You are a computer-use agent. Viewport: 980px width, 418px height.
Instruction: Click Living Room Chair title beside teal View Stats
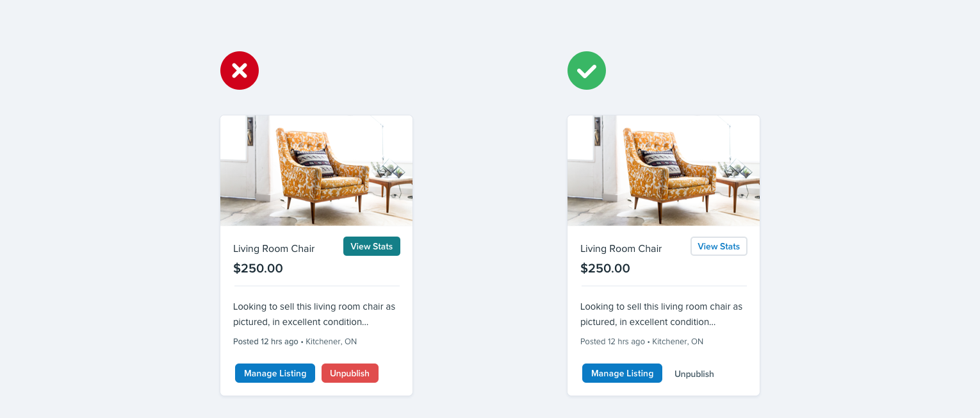(274, 249)
